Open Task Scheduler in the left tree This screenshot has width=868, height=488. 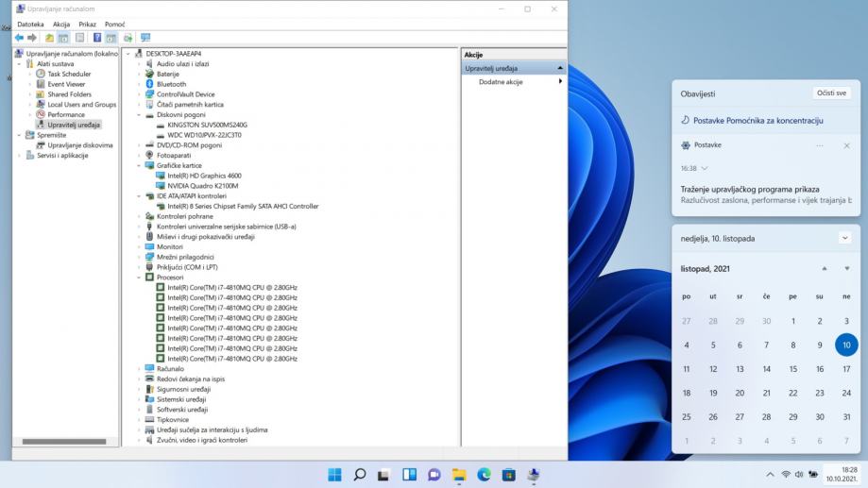coord(69,74)
